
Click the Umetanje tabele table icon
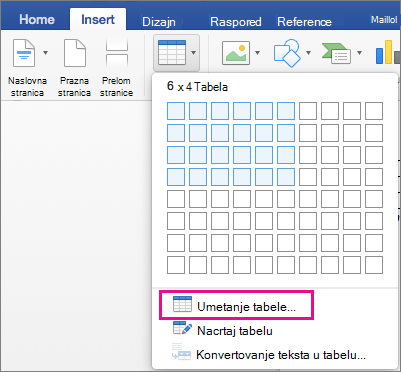[x=182, y=304]
